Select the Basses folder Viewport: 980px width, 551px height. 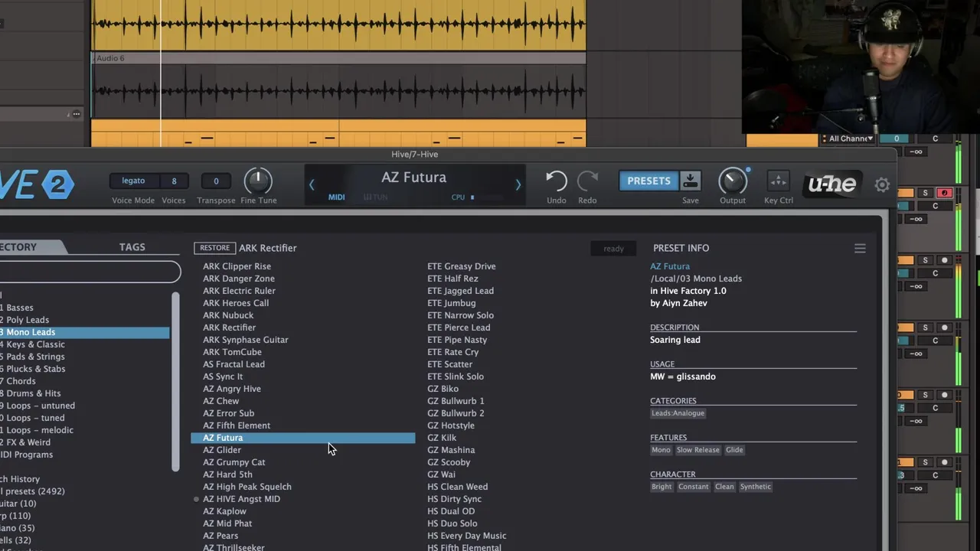84,308
